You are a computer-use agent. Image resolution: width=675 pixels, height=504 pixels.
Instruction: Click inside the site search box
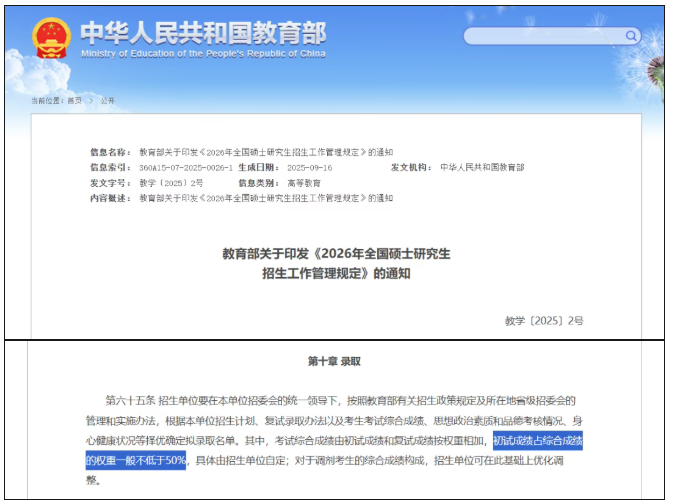[545, 36]
